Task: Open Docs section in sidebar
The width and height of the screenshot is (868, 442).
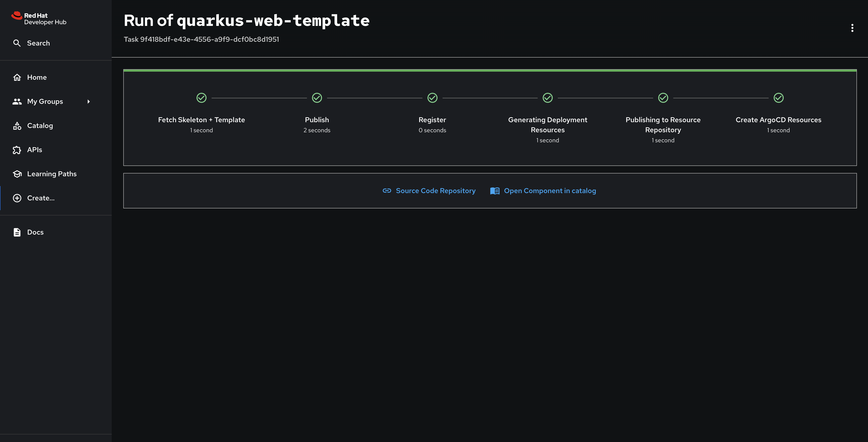Action: click(35, 232)
